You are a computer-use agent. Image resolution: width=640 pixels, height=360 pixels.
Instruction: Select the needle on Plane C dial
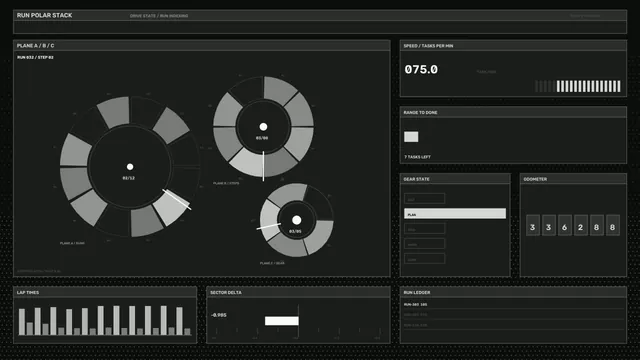tap(269, 226)
